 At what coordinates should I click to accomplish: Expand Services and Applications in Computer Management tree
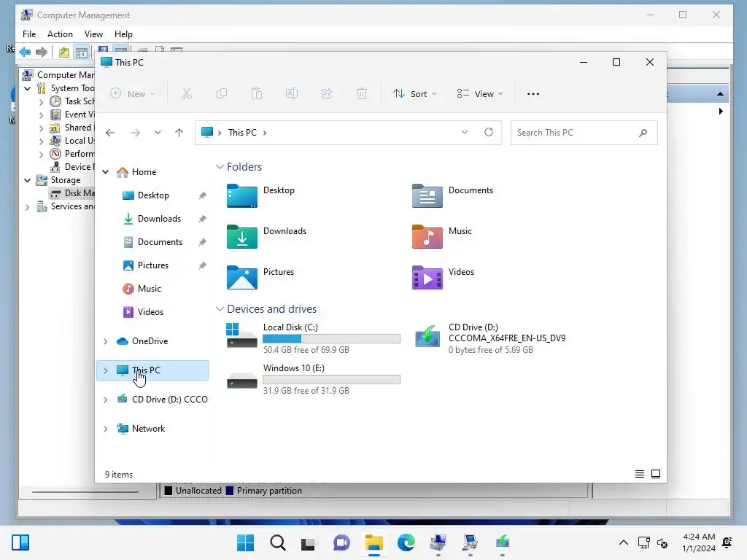(x=28, y=206)
